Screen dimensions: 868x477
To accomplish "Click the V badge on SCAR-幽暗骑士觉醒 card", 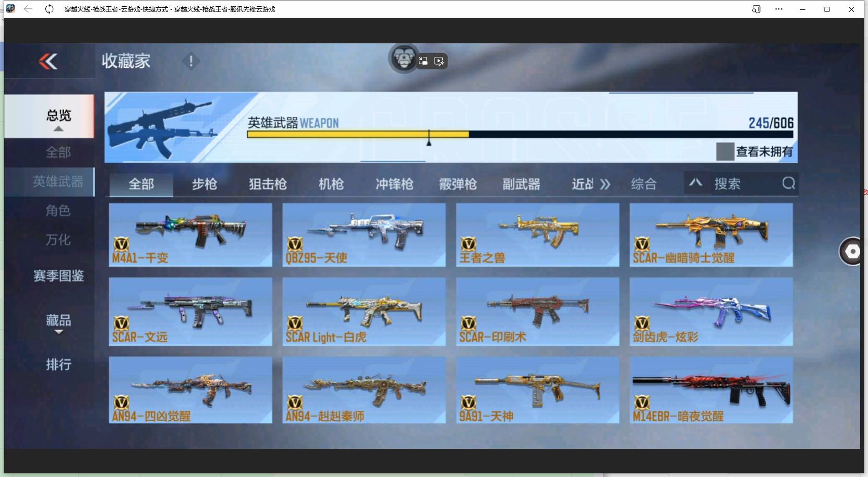I will coord(642,244).
